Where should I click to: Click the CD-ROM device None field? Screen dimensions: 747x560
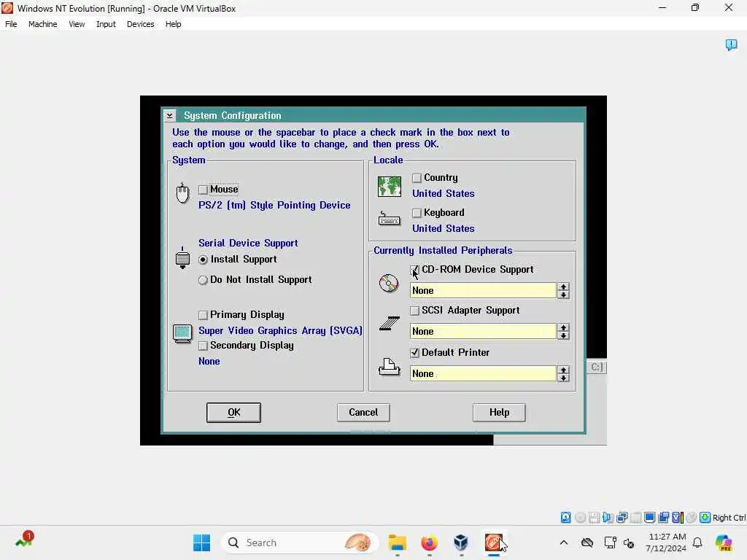[x=483, y=290]
